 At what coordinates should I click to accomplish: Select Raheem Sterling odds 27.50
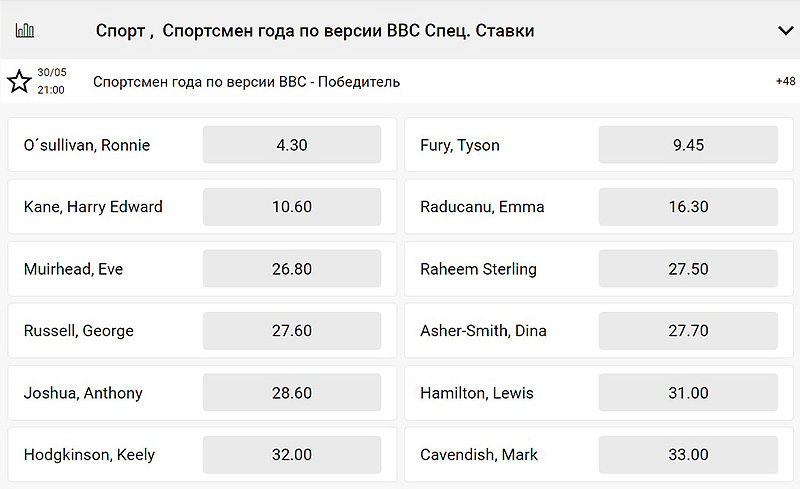pyautogui.click(x=688, y=269)
